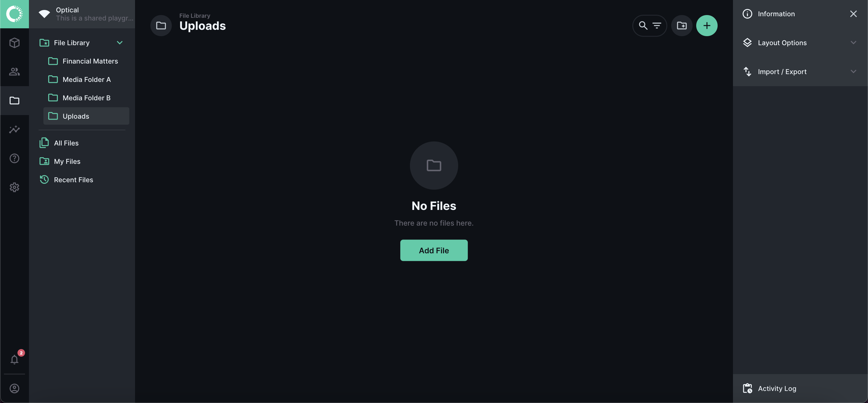Select Recent Files in the sidebar
868x403 pixels.
(x=74, y=180)
